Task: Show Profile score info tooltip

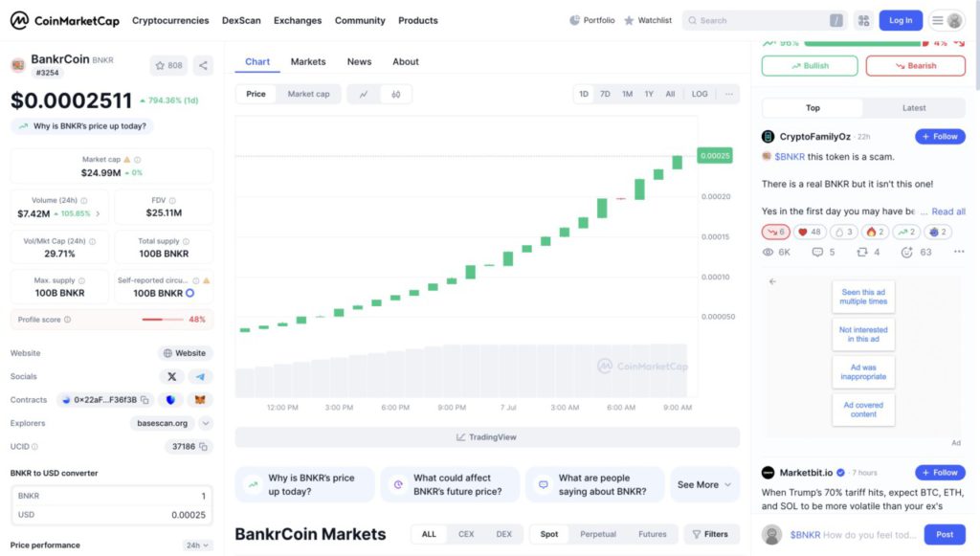Action: point(68,320)
